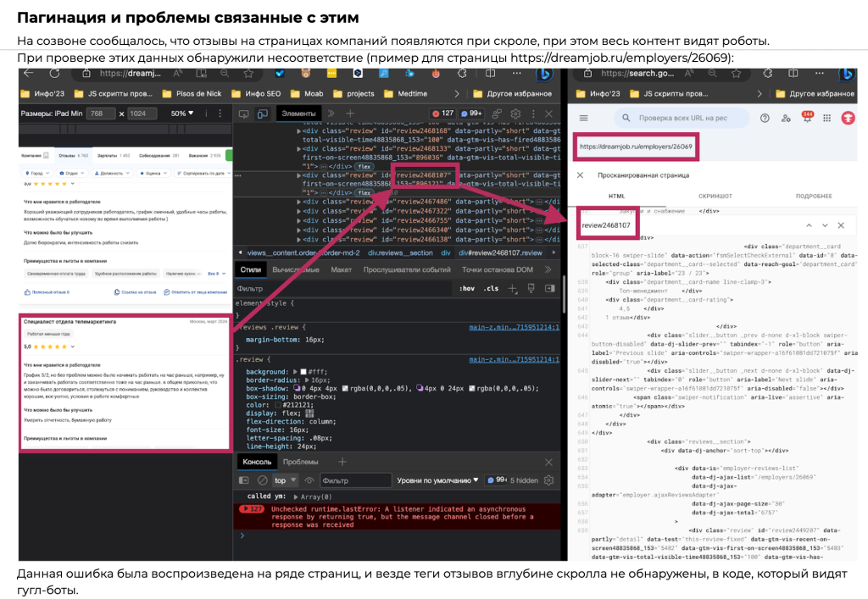Jump to the next search match in the HTML panel
The width and height of the screenshot is (868, 599).
tap(825, 225)
